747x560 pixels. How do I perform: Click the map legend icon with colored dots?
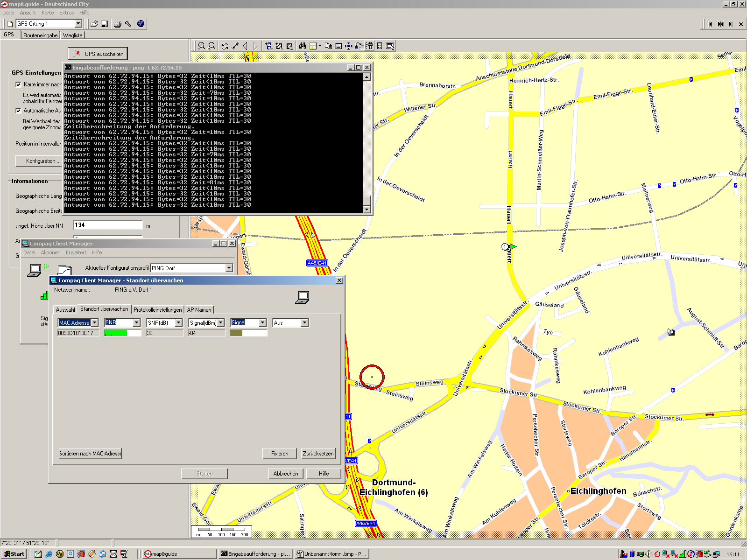(380, 46)
